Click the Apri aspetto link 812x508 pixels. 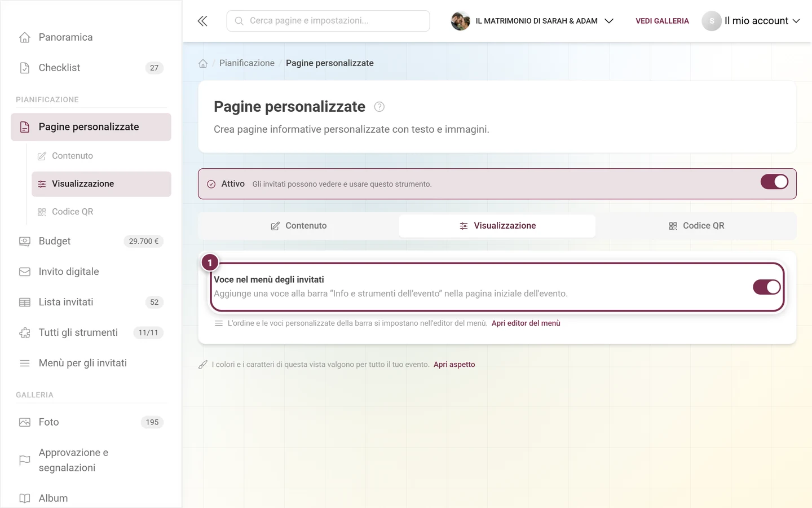(454, 365)
